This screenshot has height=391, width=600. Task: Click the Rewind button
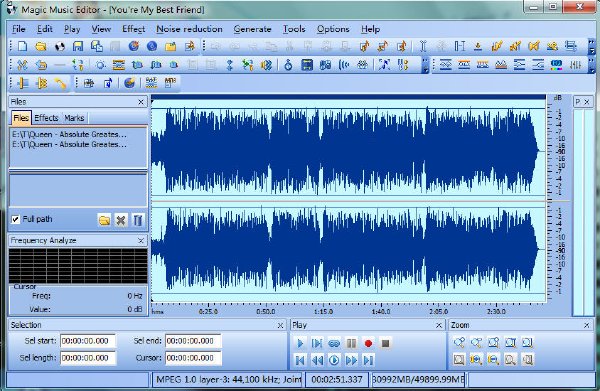(317, 360)
